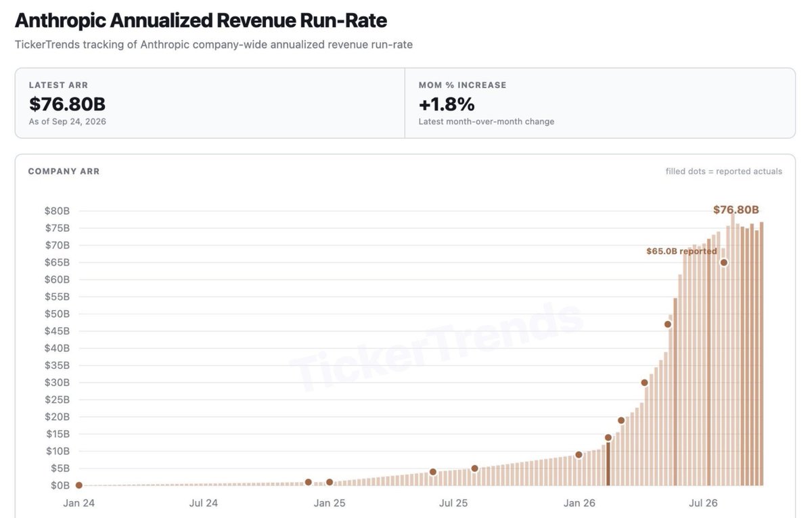This screenshot has width=812, height=518.
Task: Click the reported dot at $30B
Action: tap(644, 383)
